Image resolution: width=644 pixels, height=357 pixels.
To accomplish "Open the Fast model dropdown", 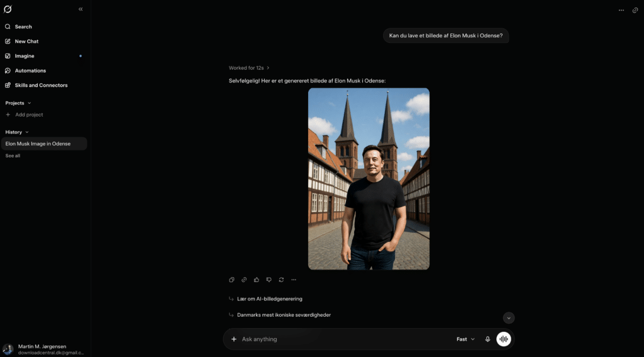I will point(466,339).
